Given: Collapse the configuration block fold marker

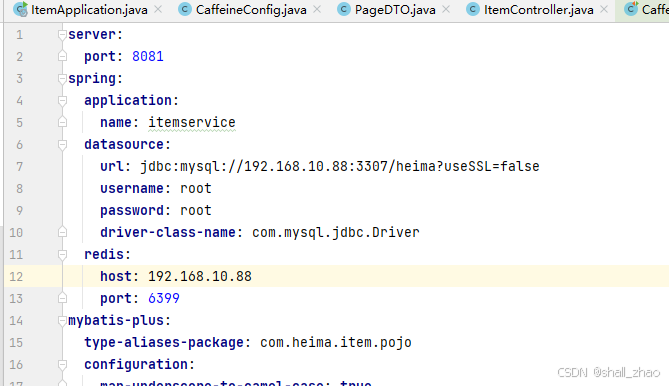Looking at the screenshot, I should pos(62,365).
